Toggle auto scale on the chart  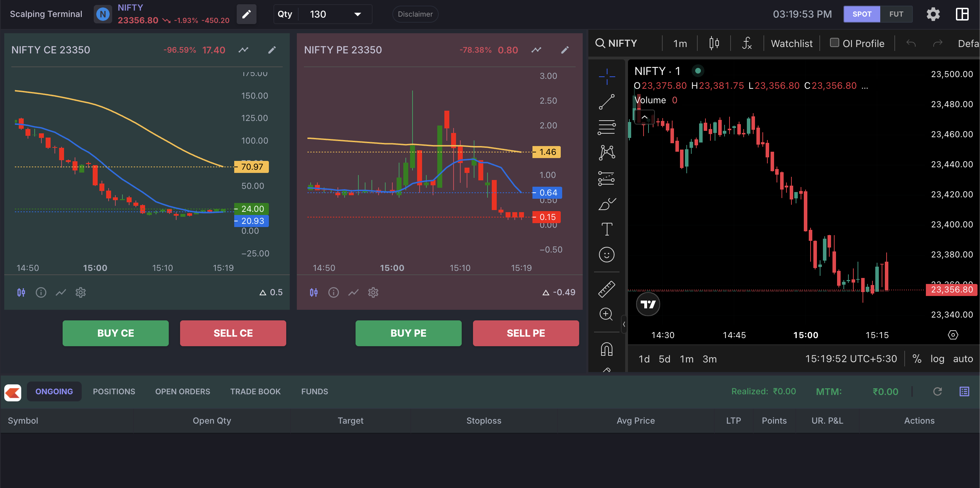[x=963, y=359]
